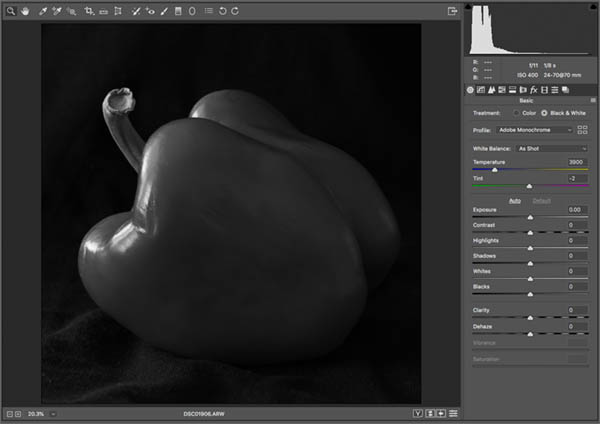Select the Red Eye Removal tool
The height and width of the screenshot is (424, 600).
[x=150, y=11]
